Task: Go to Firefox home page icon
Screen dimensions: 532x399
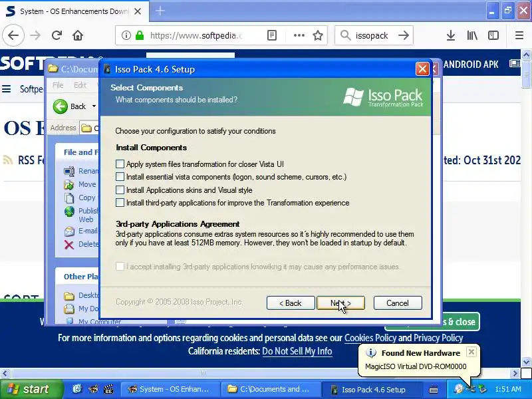Action: [78, 35]
